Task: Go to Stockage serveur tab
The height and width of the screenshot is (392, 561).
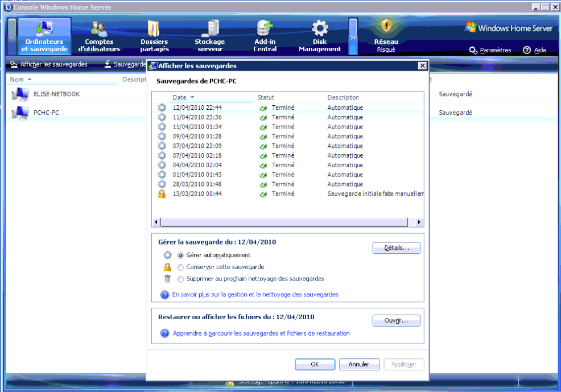Action: (209, 36)
